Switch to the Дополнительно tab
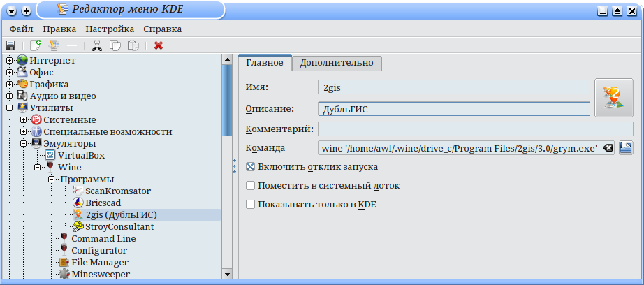The height and width of the screenshot is (285, 644). pyautogui.click(x=337, y=63)
